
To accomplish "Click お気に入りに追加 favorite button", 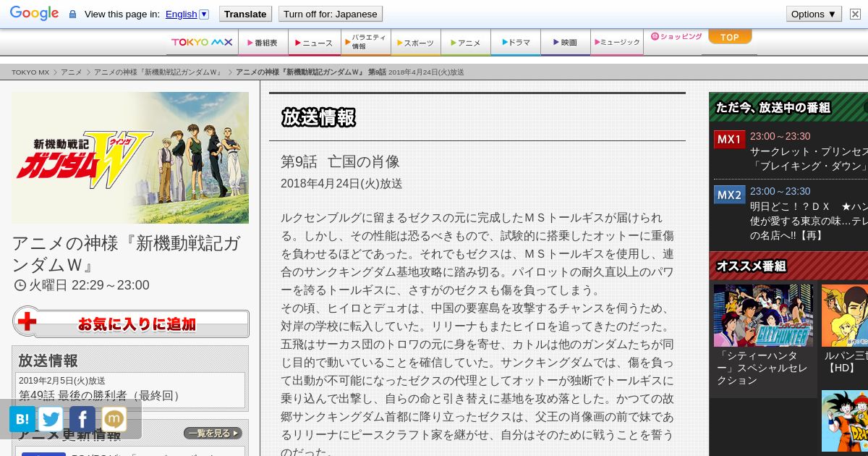I will [131, 323].
